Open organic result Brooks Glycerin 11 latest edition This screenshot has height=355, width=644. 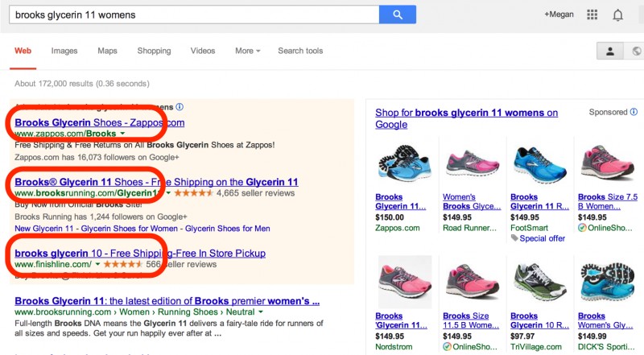(167, 301)
